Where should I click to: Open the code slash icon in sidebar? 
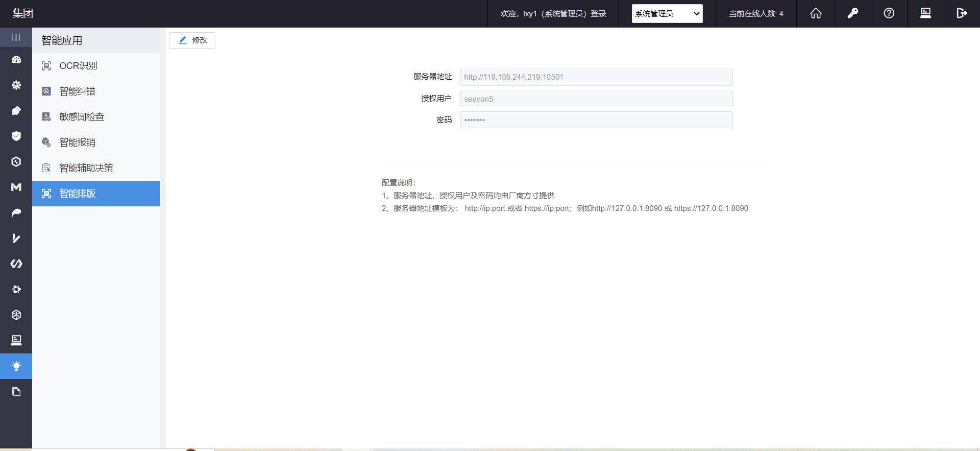click(x=16, y=264)
